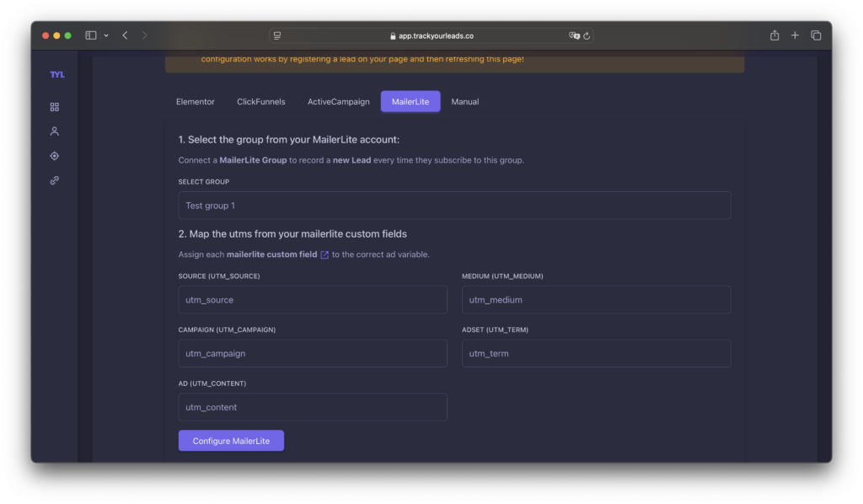Maximize the Safari window
The width and height of the screenshot is (863, 504).
67,35
